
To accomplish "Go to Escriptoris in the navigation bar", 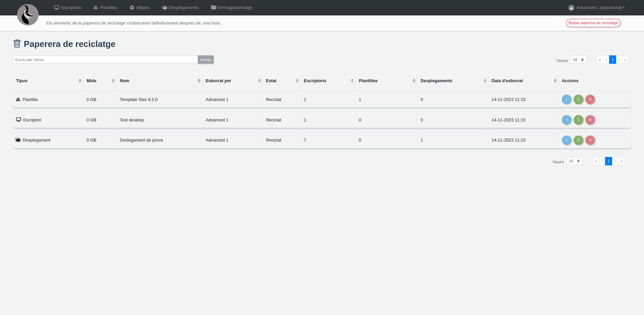I will [68, 8].
